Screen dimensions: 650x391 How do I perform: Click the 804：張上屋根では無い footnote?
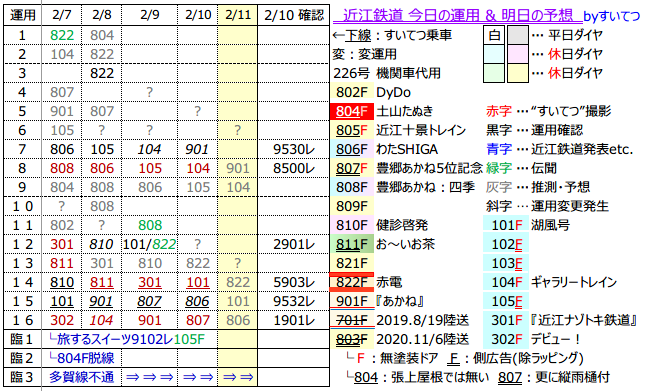point(417,377)
